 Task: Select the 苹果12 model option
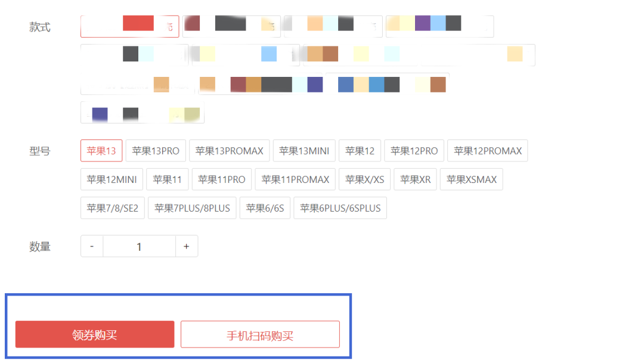pos(360,151)
